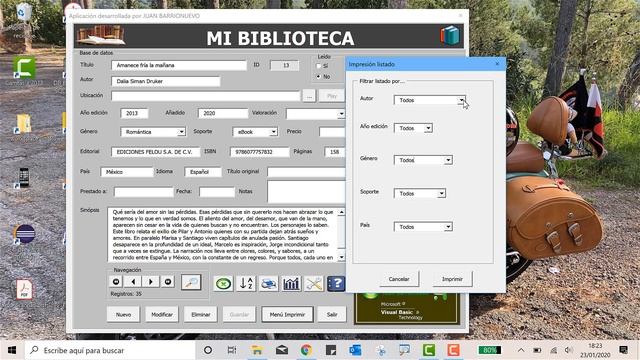Screen dimensions: 640x360
Task: Click the Año edición field showing 2013
Action: click(x=134, y=113)
